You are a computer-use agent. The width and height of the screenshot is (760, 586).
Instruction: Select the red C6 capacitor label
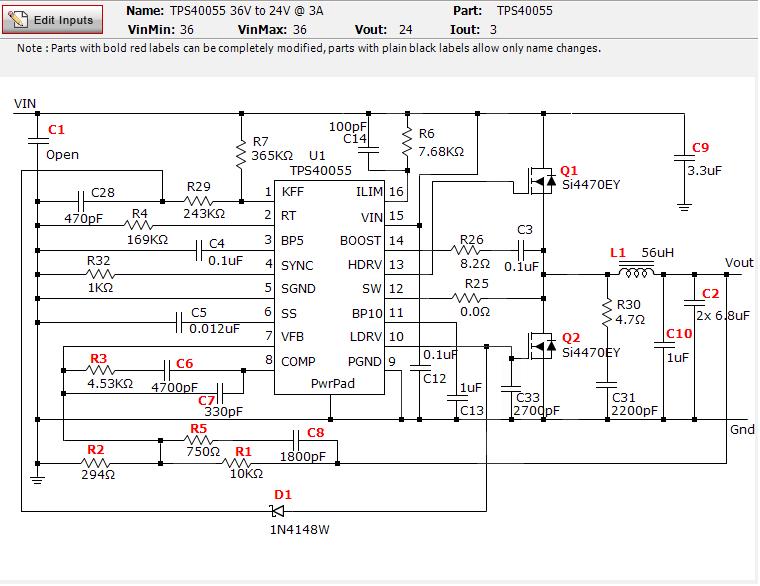click(x=185, y=364)
